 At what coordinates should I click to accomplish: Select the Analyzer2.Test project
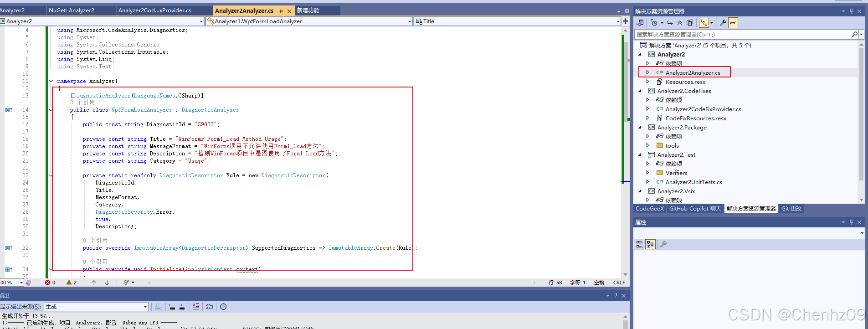[x=676, y=155]
